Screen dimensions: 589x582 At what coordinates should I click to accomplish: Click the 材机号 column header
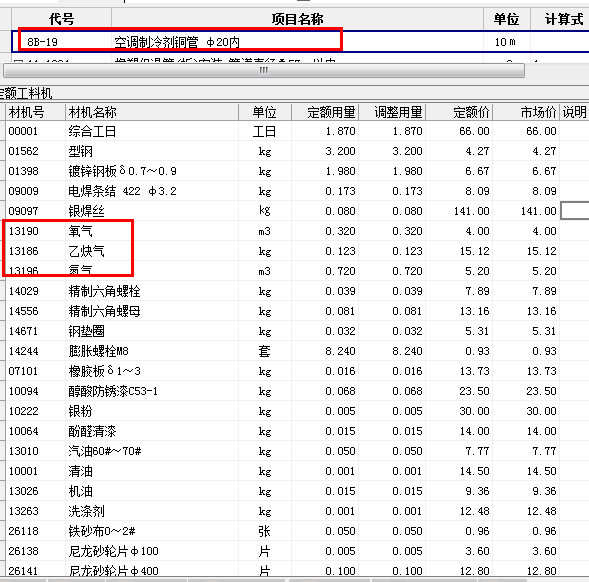tap(26, 112)
